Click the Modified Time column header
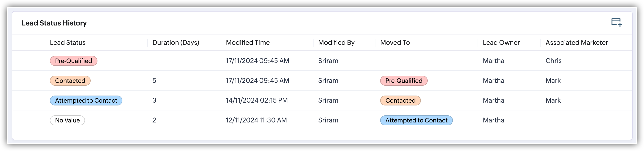The width and height of the screenshot is (644, 151). [x=247, y=42]
